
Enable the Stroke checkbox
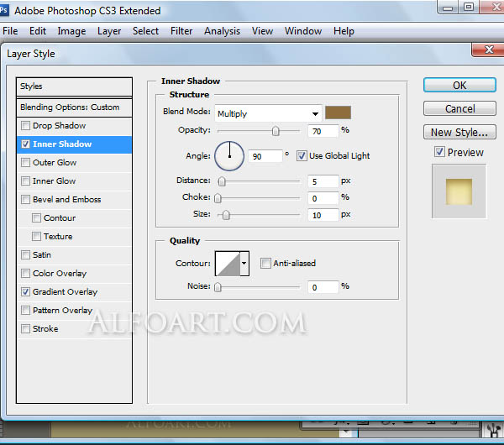25,328
